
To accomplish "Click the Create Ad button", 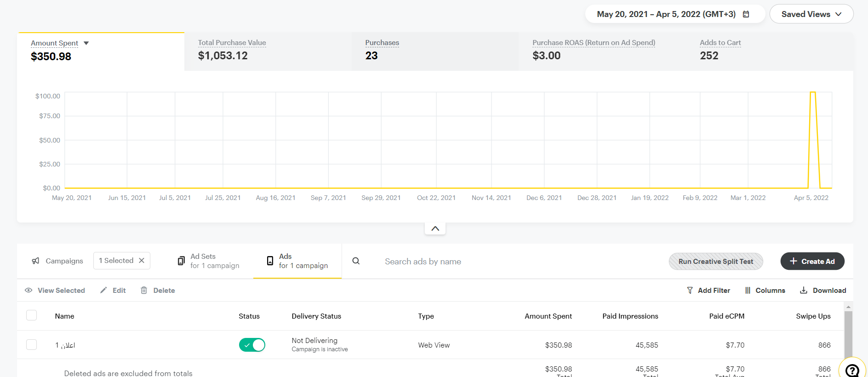I will tap(812, 261).
